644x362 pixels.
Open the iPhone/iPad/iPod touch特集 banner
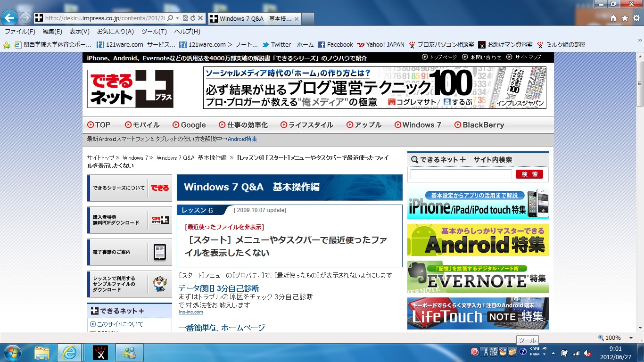click(x=478, y=204)
